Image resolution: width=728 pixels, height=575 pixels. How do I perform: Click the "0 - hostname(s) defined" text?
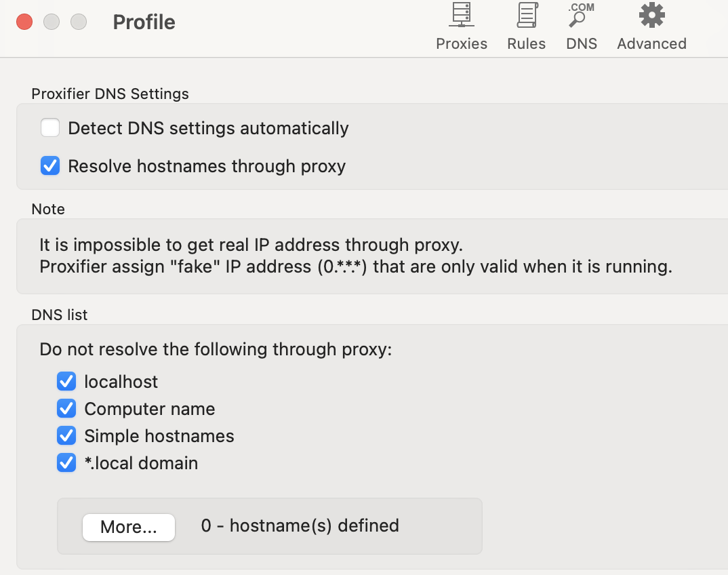(300, 526)
